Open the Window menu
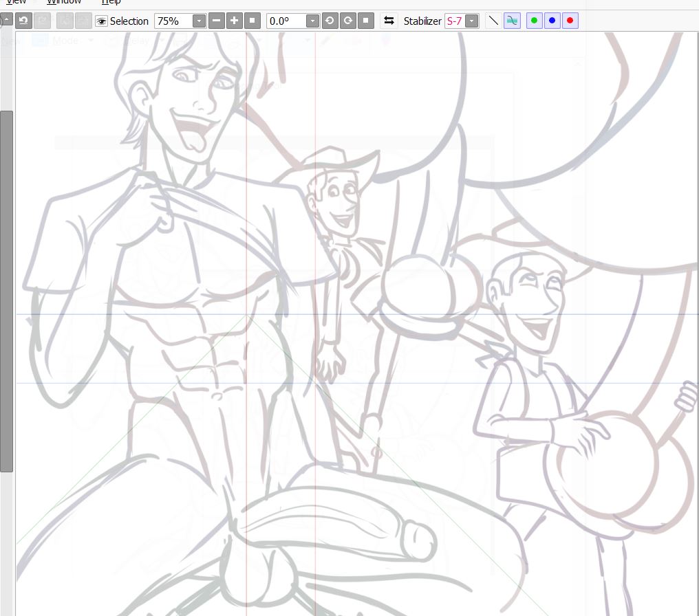Image resolution: width=699 pixels, height=616 pixels. (64, 3)
